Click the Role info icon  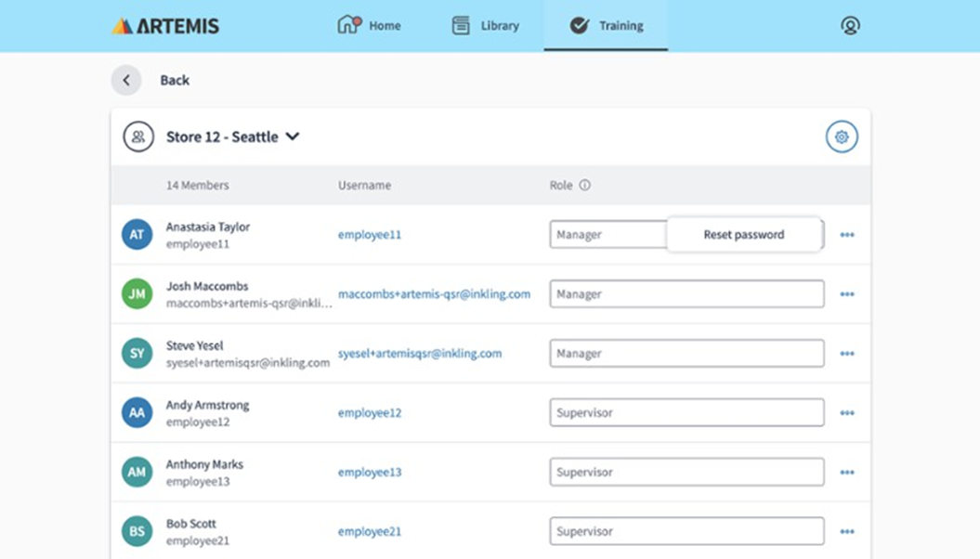(584, 186)
